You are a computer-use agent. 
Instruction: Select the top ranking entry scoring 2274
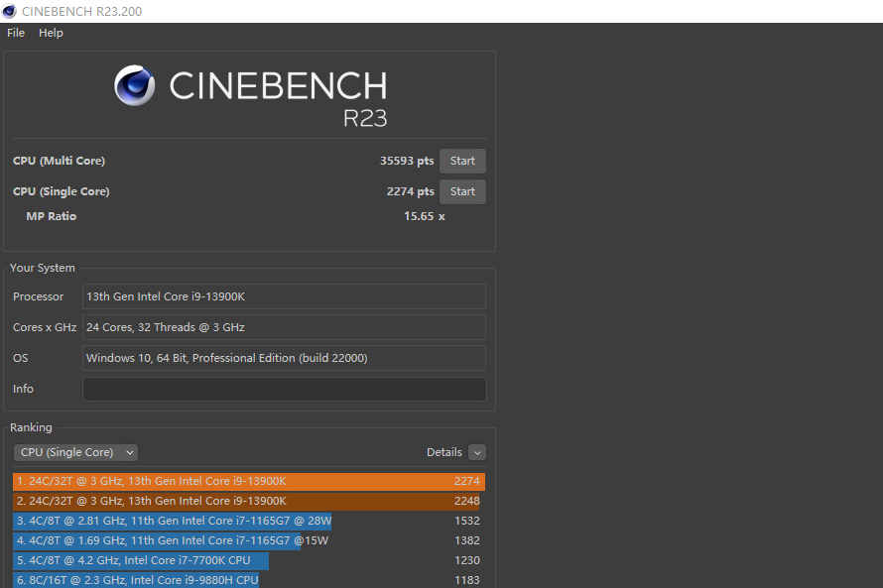[248, 481]
